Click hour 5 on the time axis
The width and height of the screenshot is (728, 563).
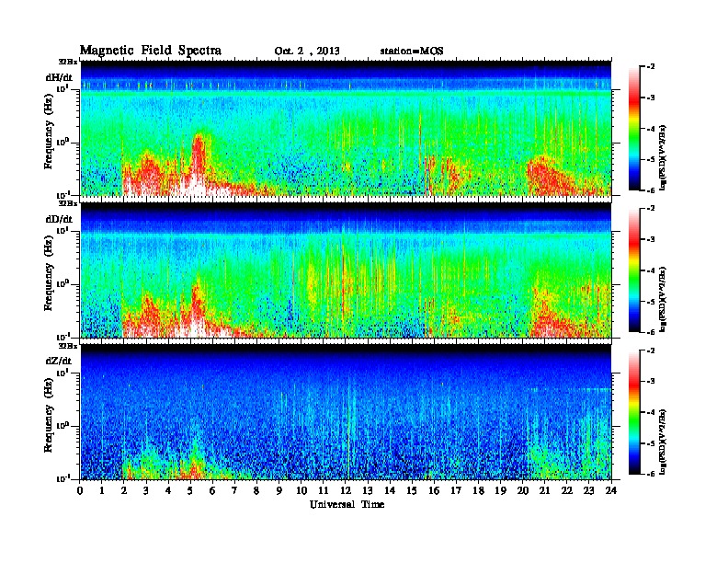coord(191,491)
